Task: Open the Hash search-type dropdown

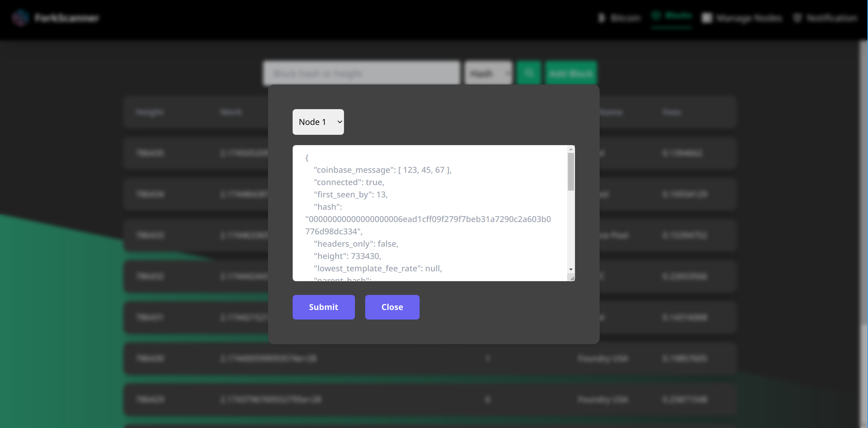Action: (x=488, y=73)
